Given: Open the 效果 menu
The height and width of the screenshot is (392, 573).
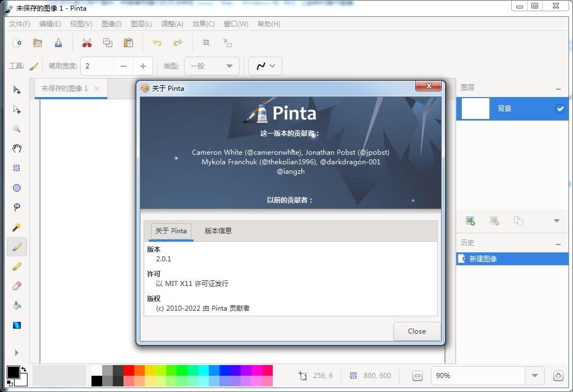Looking at the screenshot, I should (202, 24).
